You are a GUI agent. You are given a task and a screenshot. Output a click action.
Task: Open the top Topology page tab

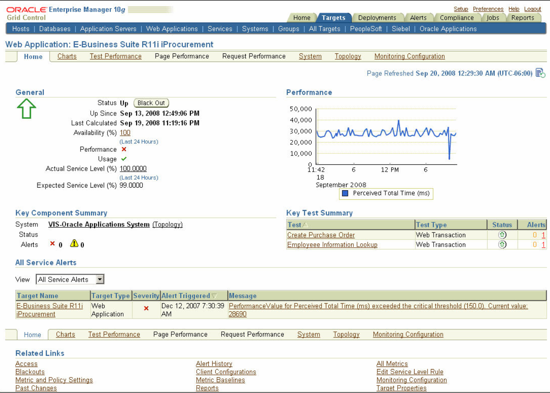tap(348, 56)
